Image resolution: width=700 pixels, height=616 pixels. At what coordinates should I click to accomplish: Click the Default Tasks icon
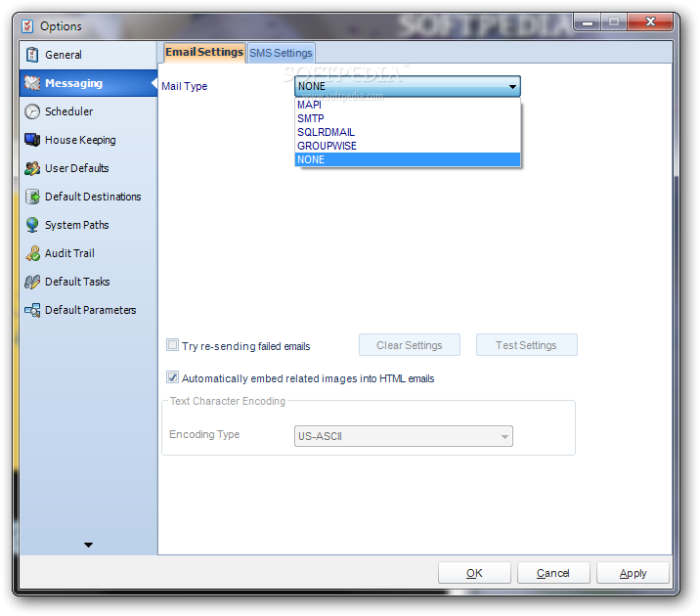32,282
